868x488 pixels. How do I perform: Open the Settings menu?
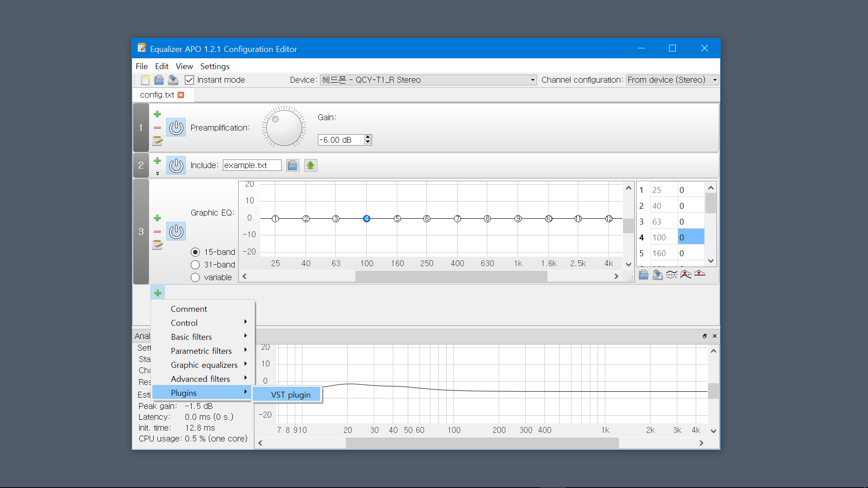pyautogui.click(x=215, y=66)
